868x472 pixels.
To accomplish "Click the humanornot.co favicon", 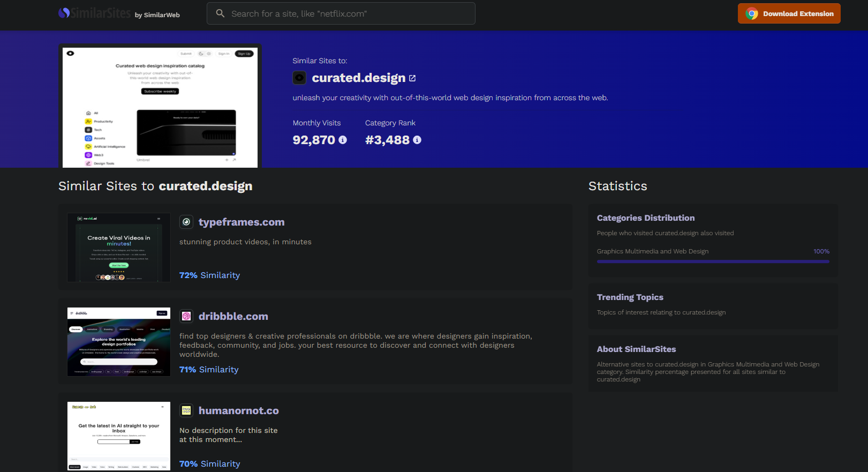I will click(186, 410).
